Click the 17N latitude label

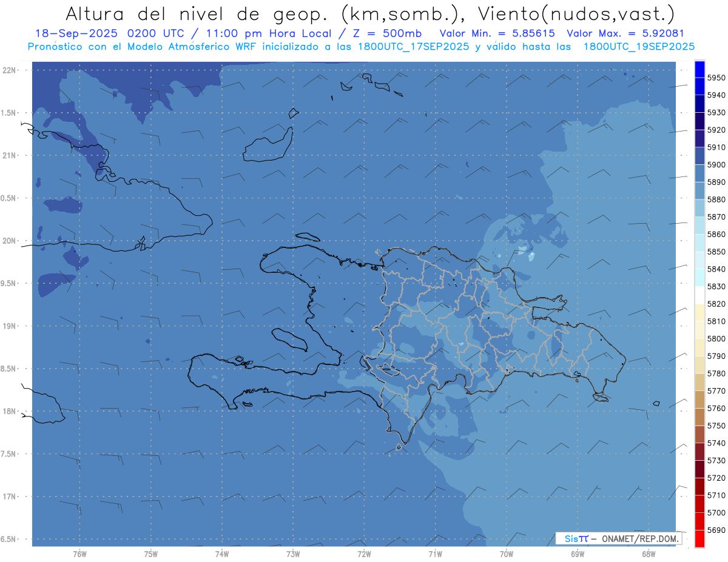[8, 497]
